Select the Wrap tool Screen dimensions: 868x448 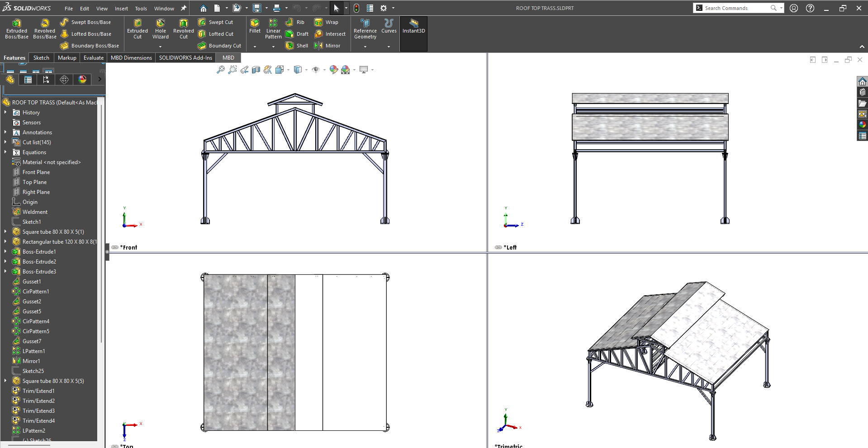[x=326, y=22]
